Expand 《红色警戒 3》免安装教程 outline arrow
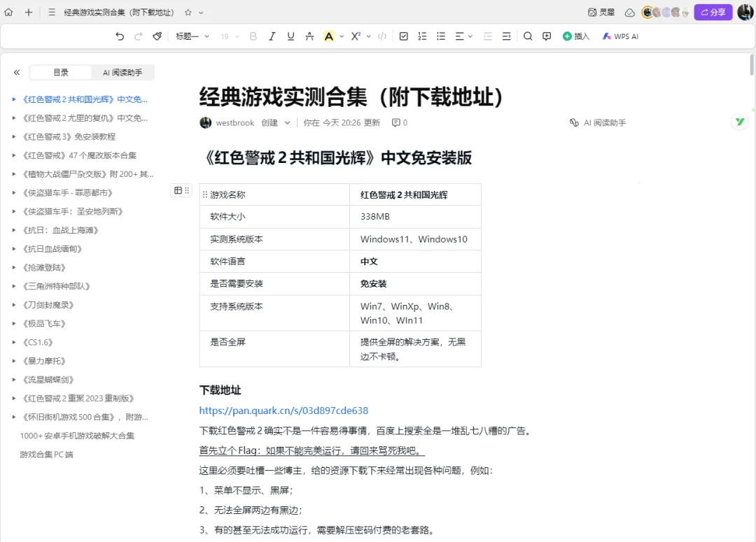Viewport: 756px width, 542px height. 13,137
